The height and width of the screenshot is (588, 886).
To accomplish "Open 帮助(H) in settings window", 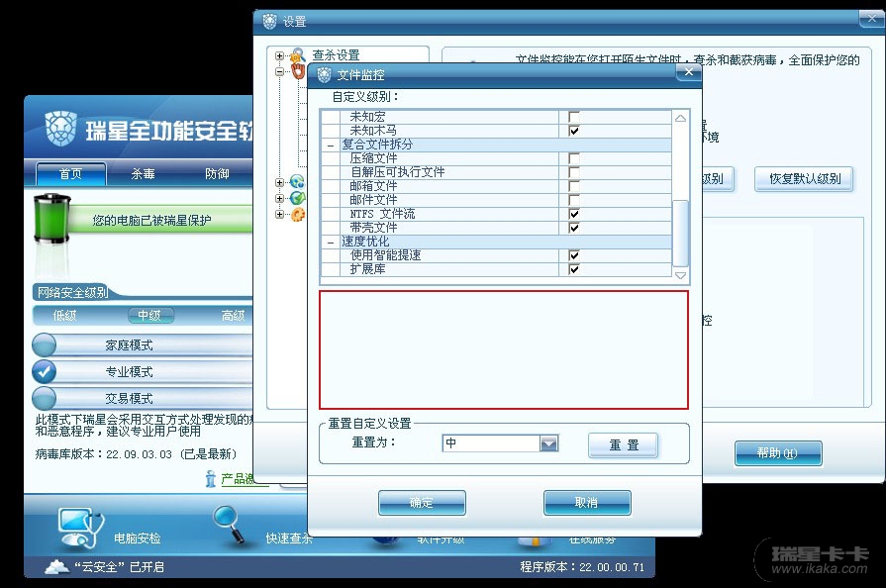I will tap(778, 453).
